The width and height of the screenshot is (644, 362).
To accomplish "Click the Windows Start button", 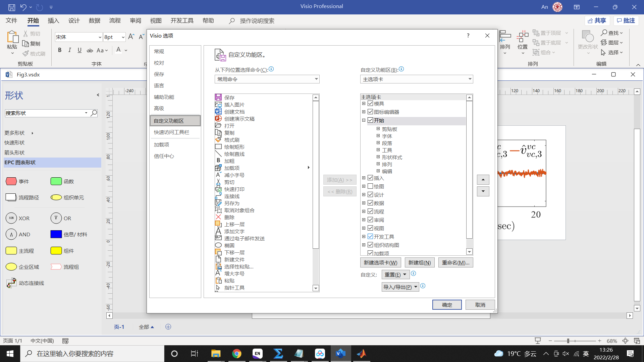I will 10,354.
